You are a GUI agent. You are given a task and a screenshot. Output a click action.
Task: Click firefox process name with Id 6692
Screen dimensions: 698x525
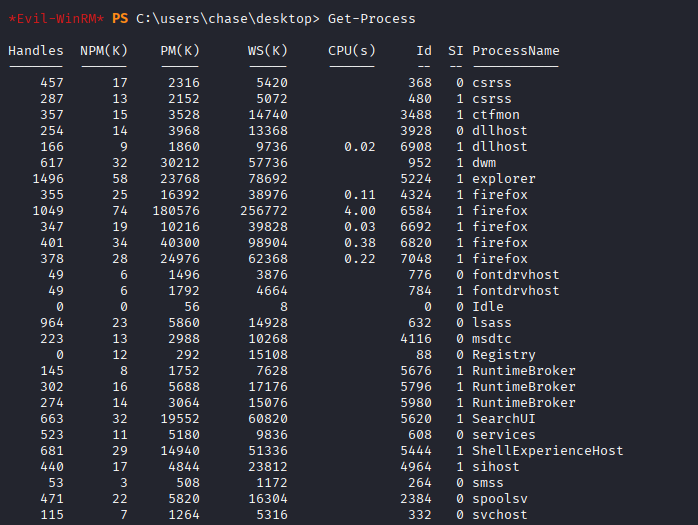point(499,227)
